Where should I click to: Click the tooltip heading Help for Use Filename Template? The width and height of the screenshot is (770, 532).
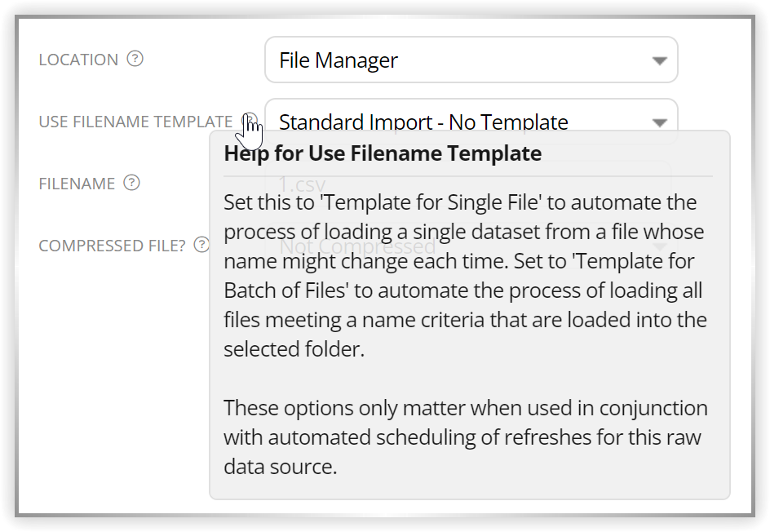click(x=383, y=153)
